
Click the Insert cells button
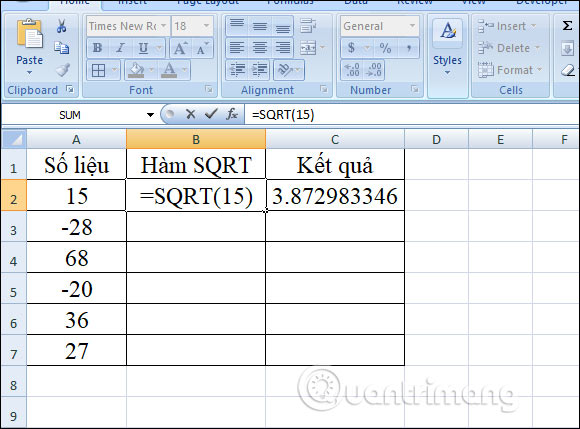tap(506, 26)
